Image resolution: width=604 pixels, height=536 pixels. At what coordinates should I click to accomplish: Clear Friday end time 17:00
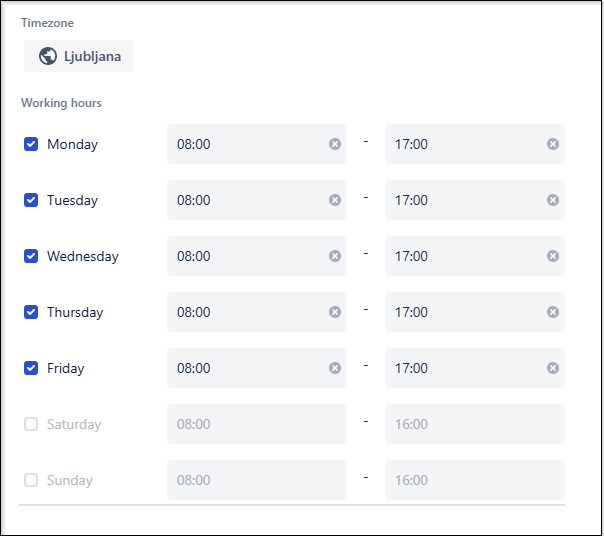click(x=553, y=368)
